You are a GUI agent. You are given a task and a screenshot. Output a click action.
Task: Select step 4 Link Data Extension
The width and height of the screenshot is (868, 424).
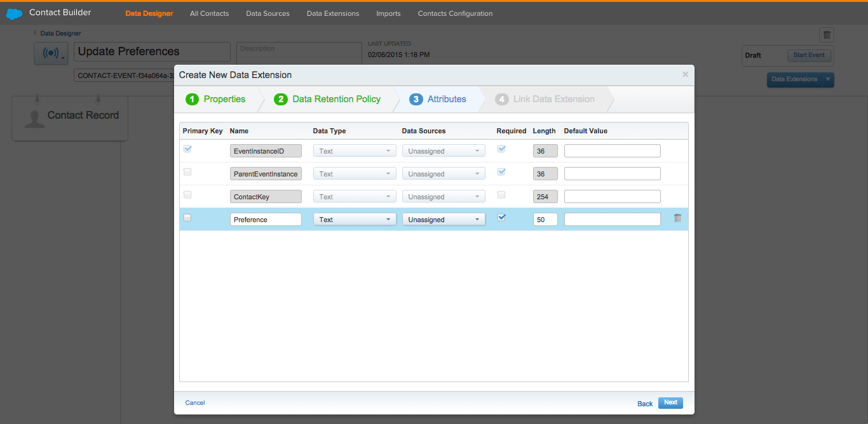pos(546,99)
